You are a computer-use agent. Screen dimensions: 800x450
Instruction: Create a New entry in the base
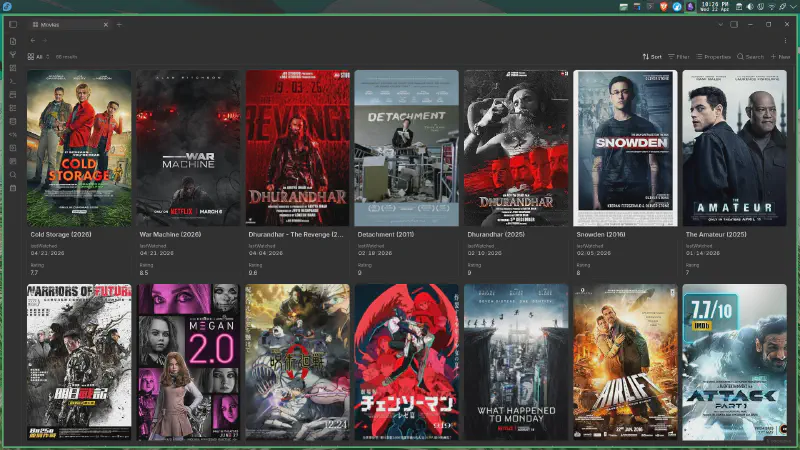pos(780,57)
